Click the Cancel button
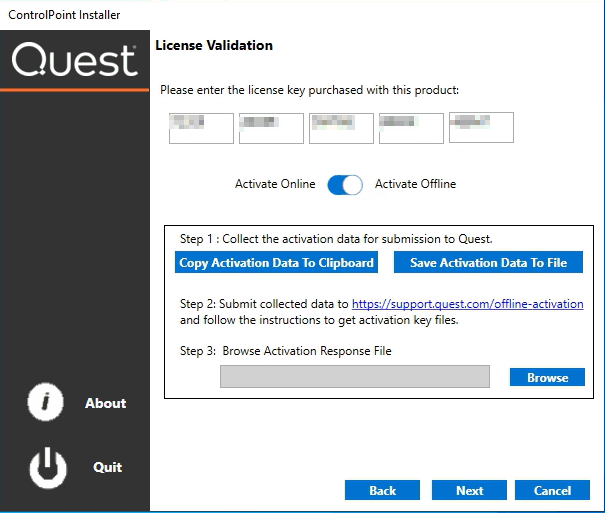This screenshot has width=605, height=513. coord(552,491)
